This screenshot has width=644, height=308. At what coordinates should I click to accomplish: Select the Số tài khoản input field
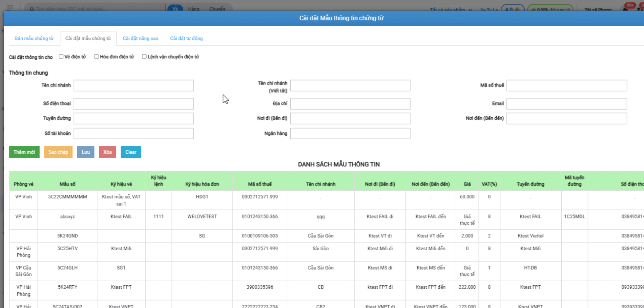click(133, 134)
